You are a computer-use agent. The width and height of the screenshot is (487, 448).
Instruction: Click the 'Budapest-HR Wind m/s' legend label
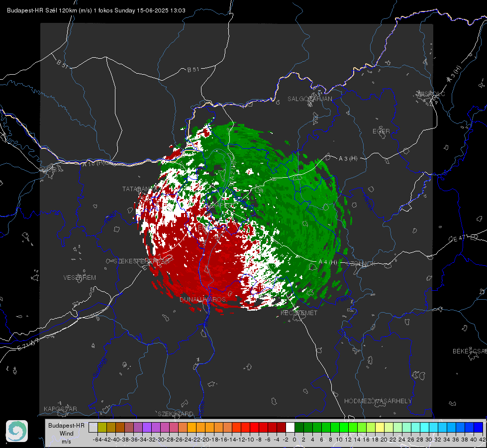[x=67, y=433]
